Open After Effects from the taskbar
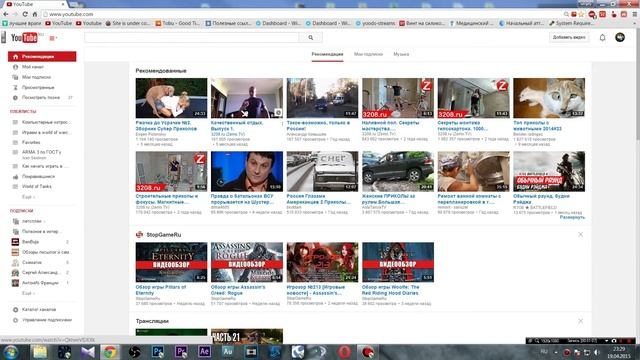Screen dimensions: 640x360 coord(204,352)
